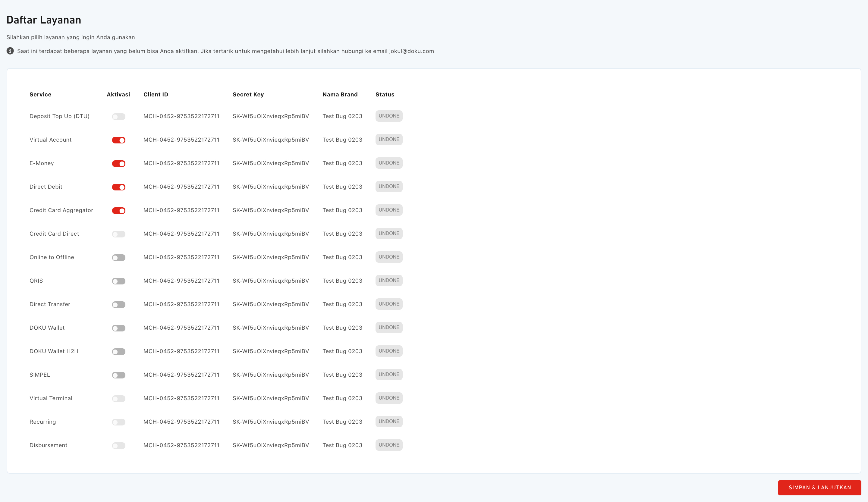Click UNDONE status icon for Recurring

point(388,421)
